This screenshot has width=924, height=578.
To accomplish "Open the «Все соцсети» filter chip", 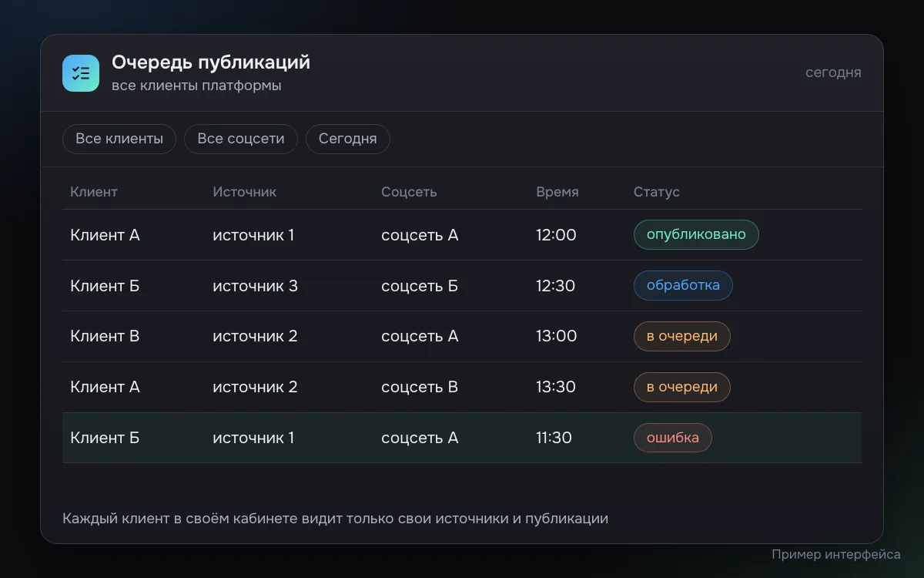I will coord(241,139).
